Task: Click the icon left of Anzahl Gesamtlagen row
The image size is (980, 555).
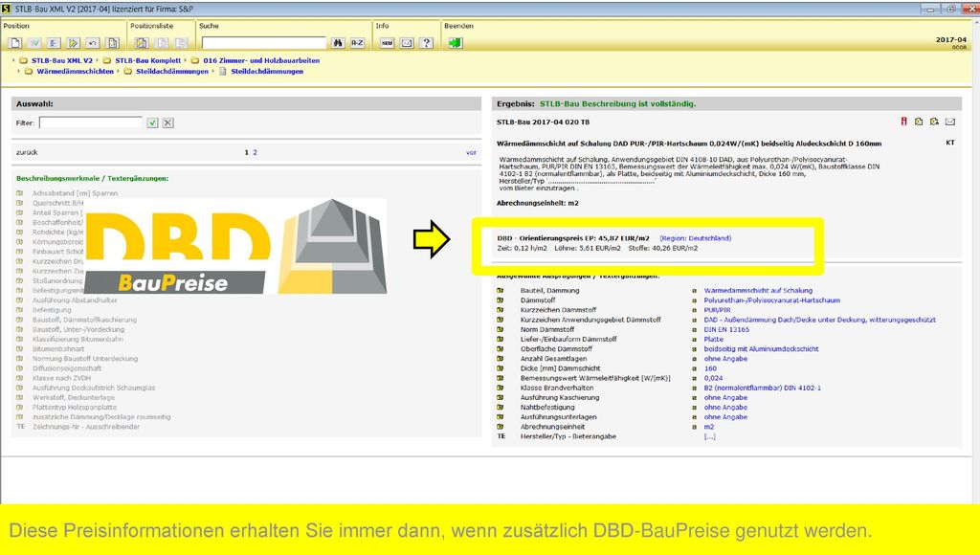Action: [500, 359]
